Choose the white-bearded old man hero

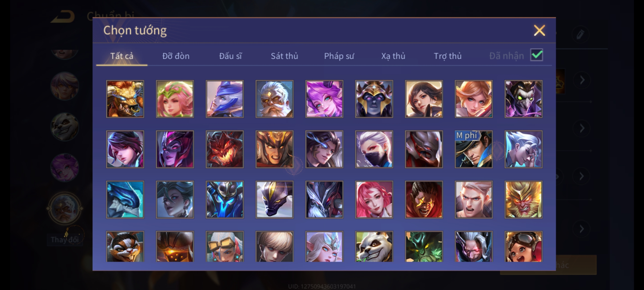274,99
